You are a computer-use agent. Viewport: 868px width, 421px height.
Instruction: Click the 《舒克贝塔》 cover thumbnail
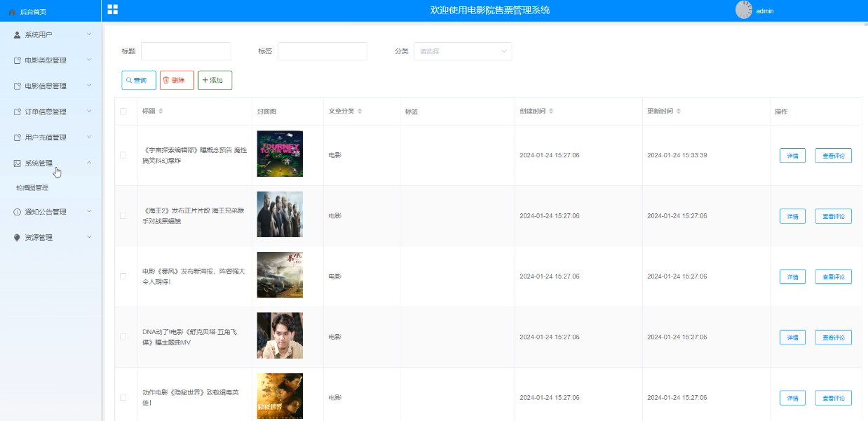[x=280, y=335]
